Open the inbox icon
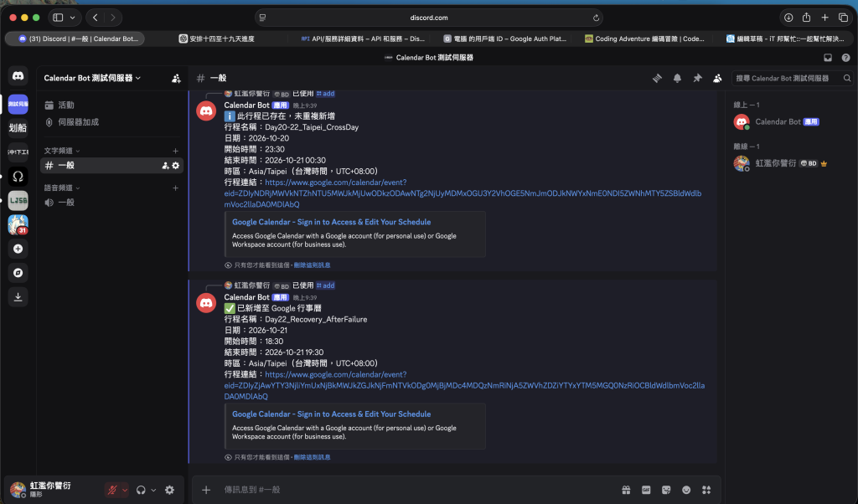Screen dimensions: 858x504 pyautogui.click(x=828, y=58)
